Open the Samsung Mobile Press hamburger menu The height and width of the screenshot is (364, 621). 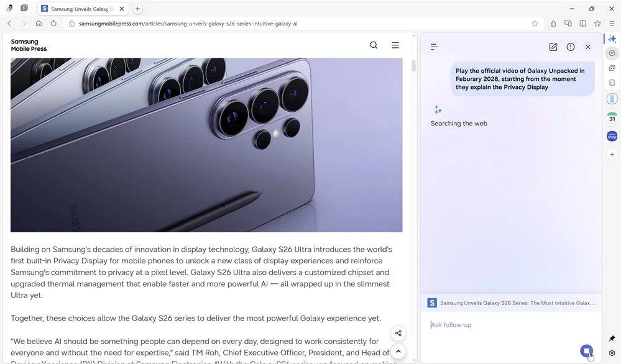pos(395,45)
